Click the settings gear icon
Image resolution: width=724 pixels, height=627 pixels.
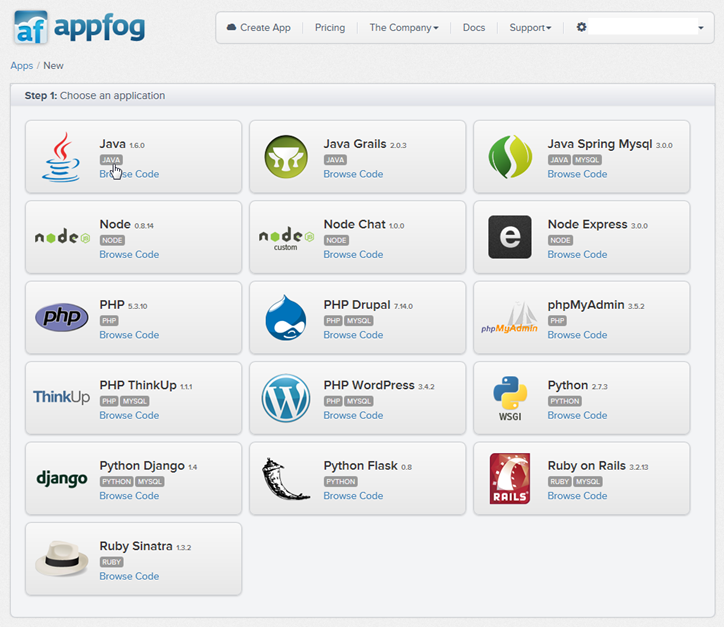(581, 27)
